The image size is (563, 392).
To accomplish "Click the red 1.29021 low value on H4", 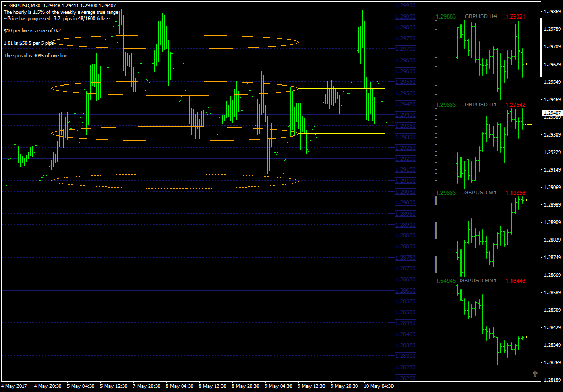I will 515,16.
